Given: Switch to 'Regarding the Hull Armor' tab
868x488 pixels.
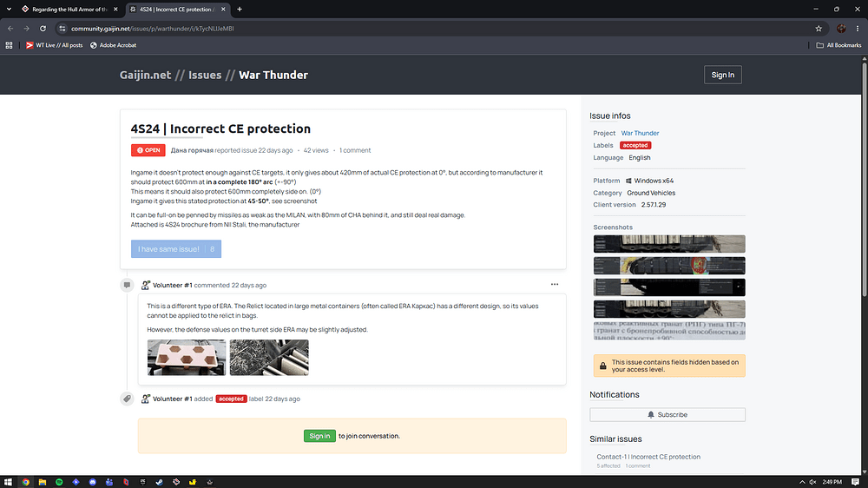Looking at the screenshot, I should click(69, 9).
